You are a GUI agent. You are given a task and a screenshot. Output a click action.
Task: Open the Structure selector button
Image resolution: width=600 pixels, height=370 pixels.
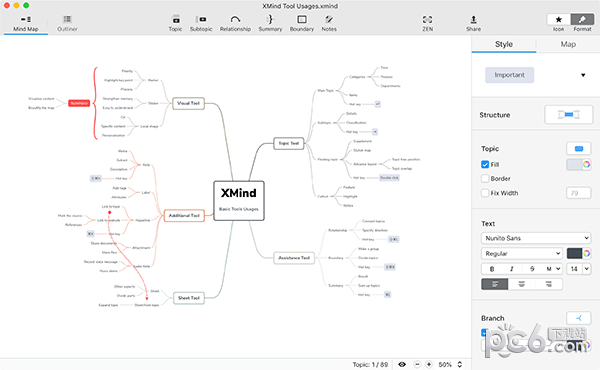pos(569,114)
